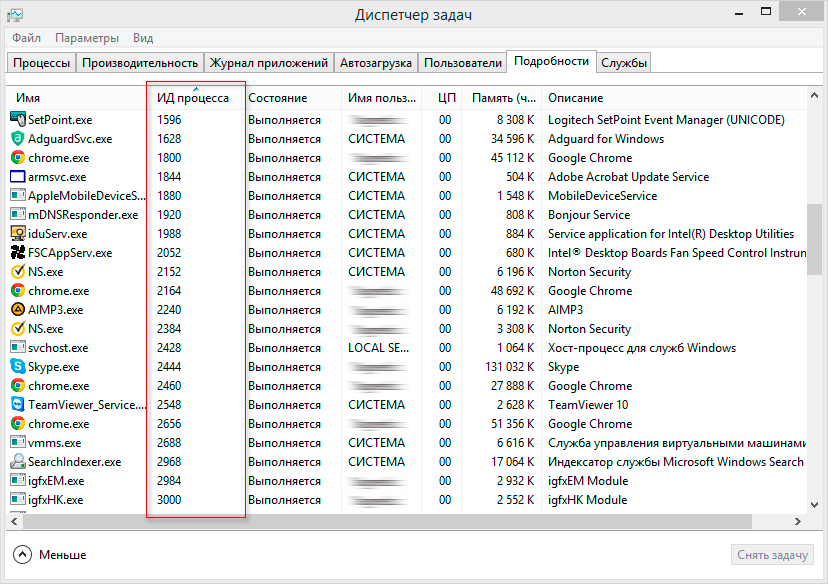Select the Подробности tab
828x584 pixels.
[551, 61]
